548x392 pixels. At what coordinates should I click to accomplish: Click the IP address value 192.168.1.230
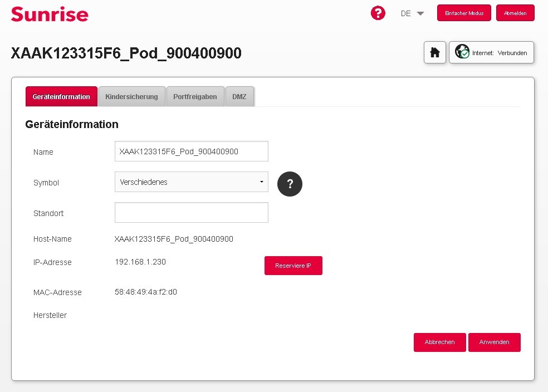(140, 262)
